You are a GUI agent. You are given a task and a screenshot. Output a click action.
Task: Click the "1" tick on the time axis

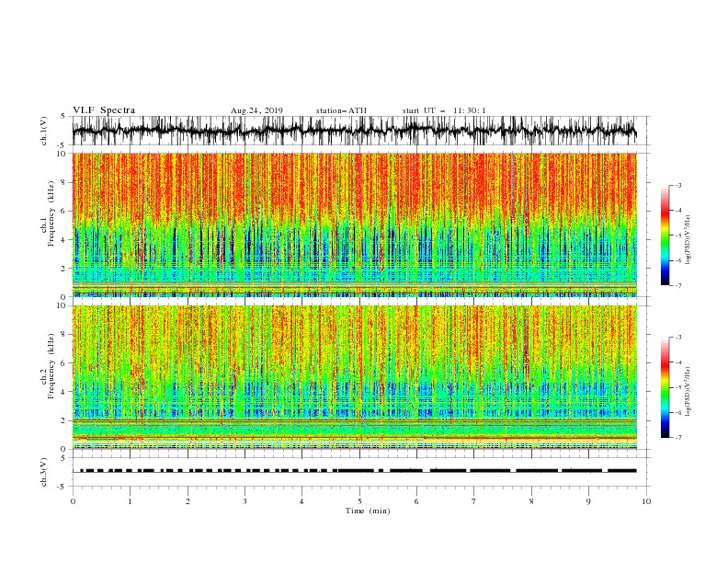pyautogui.click(x=130, y=501)
